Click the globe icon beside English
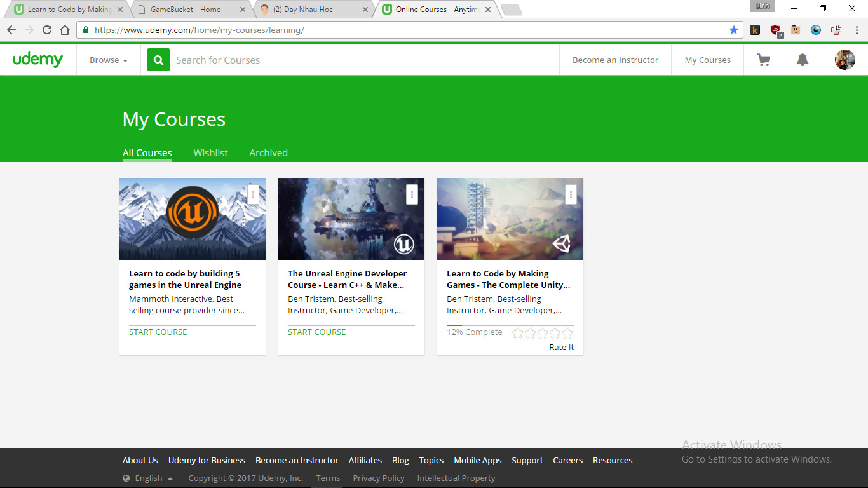 [126, 478]
